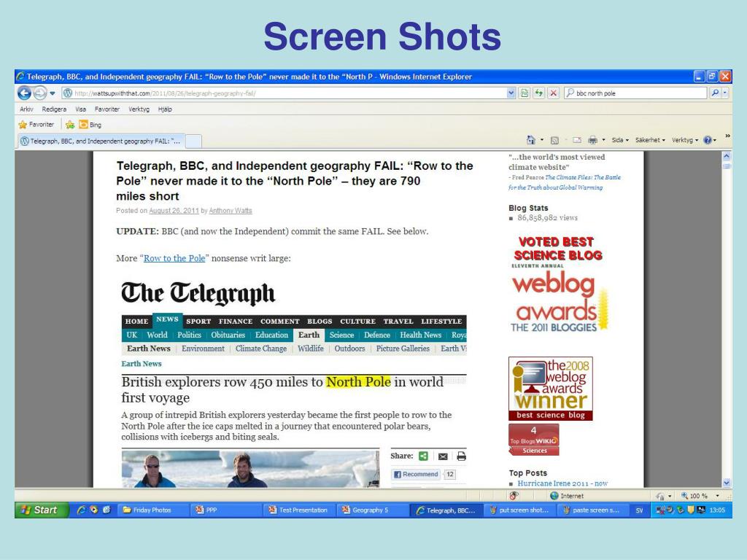Open the Säkerhet dropdown in command bar

click(650, 140)
